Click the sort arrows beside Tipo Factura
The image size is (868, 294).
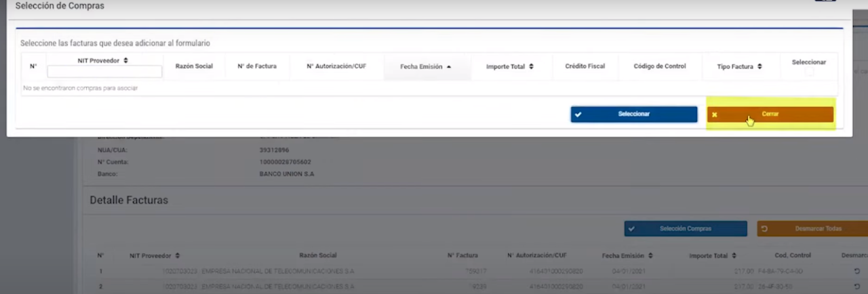759,67
